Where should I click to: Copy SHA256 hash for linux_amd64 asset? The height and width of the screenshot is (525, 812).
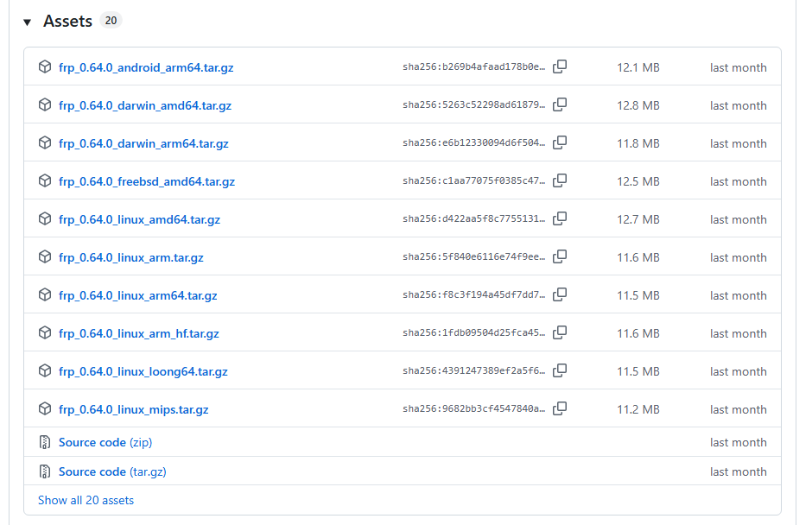pos(560,218)
